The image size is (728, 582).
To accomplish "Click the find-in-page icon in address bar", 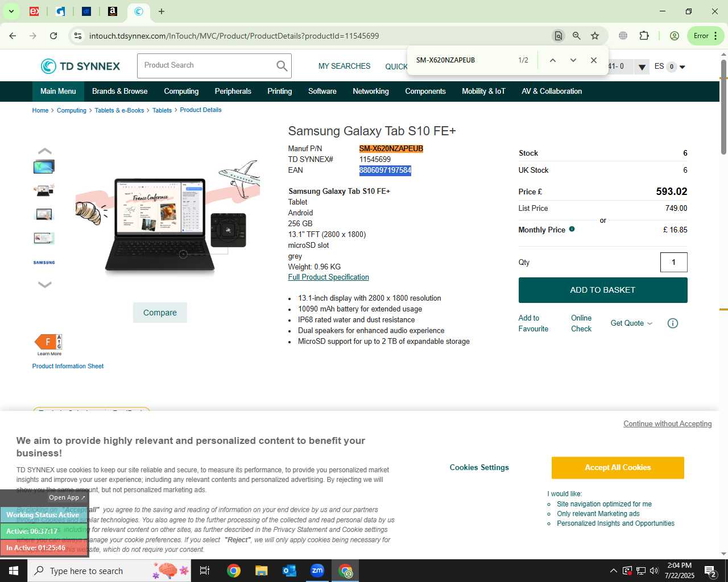I will (558, 36).
